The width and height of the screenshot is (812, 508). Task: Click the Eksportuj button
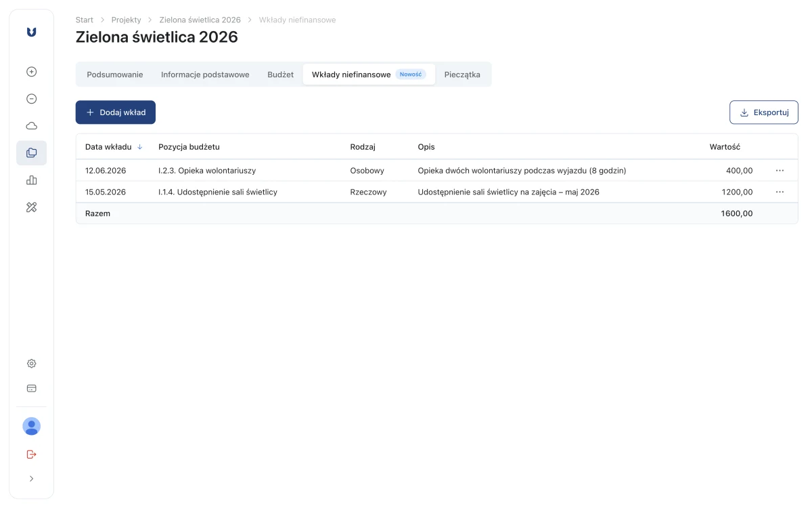(x=764, y=112)
